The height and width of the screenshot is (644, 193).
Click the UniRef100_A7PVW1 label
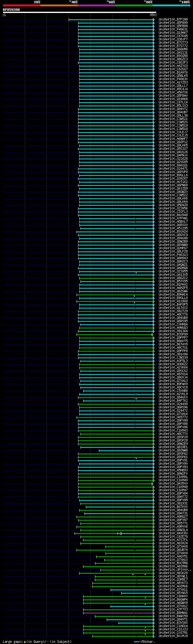173,218
